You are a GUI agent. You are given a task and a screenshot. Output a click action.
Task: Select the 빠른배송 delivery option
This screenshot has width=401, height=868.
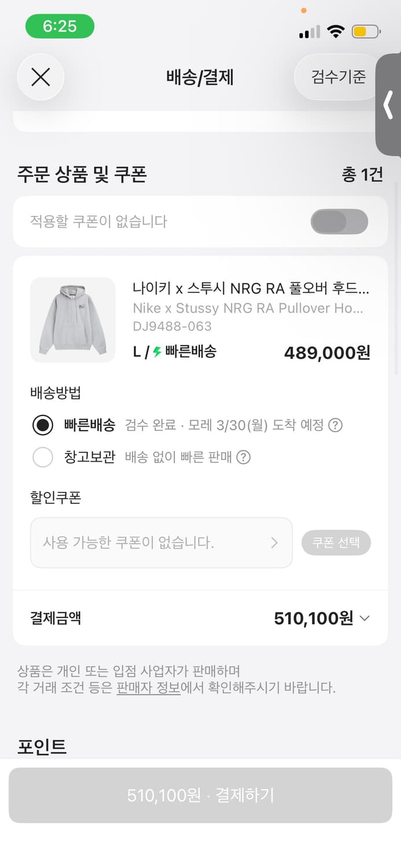43,424
